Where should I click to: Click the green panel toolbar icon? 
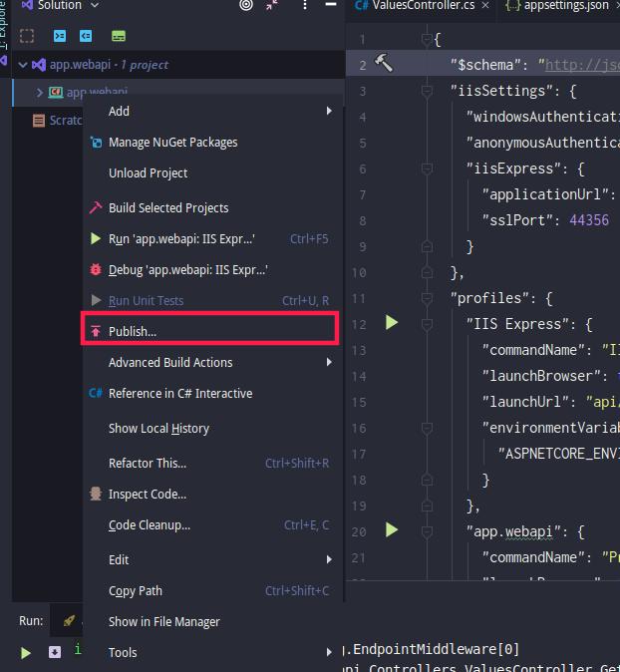pos(119,36)
